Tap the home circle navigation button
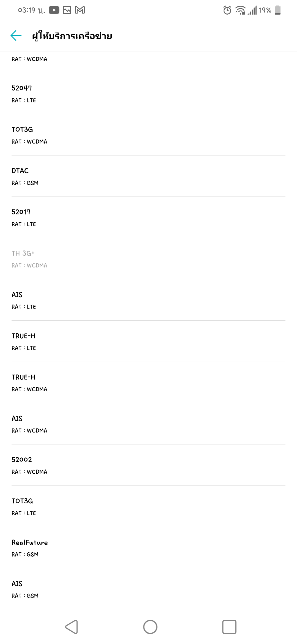Viewport: 297px width, 644px height. click(x=150, y=627)
